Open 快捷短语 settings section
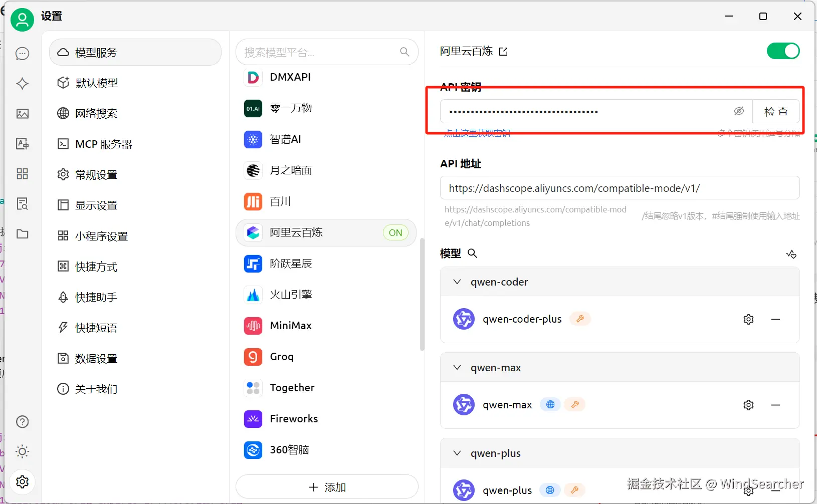This screenshot has height=504, width=817. coord(135,328)
